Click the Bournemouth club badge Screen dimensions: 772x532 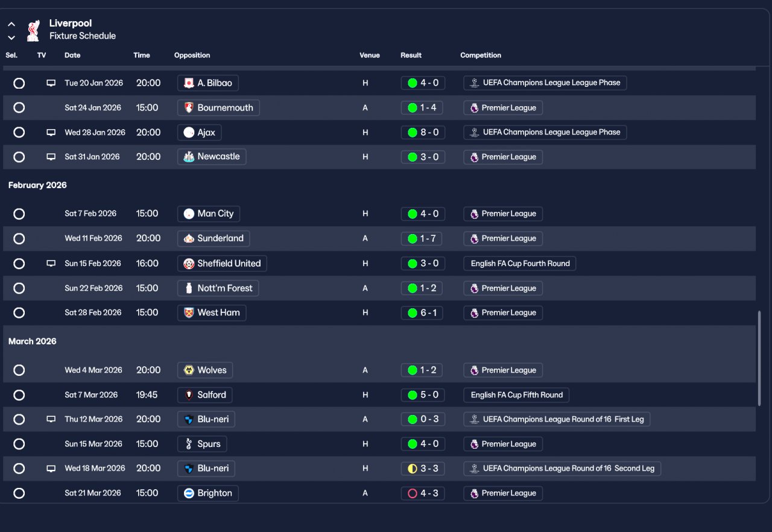(x=189, y=108)
